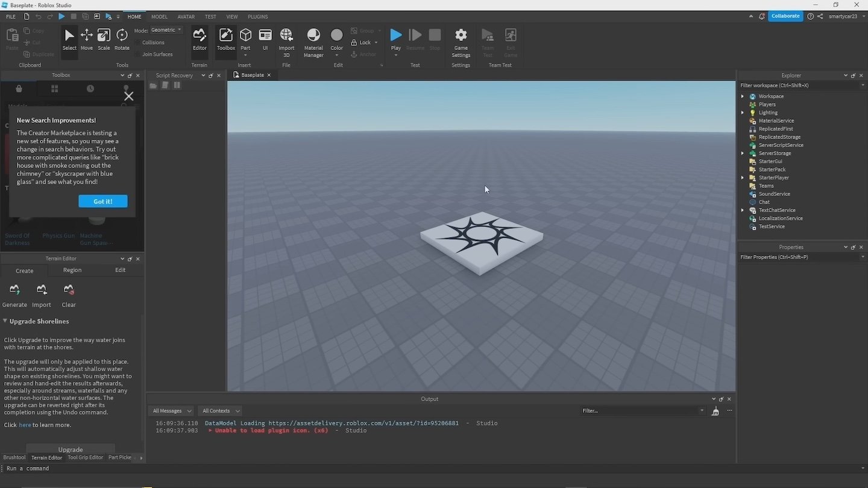Image resolution: width=868 pixels, height=488 pixels.
Task: Clear the Output log with broom icon
Action: coord(715,411)
